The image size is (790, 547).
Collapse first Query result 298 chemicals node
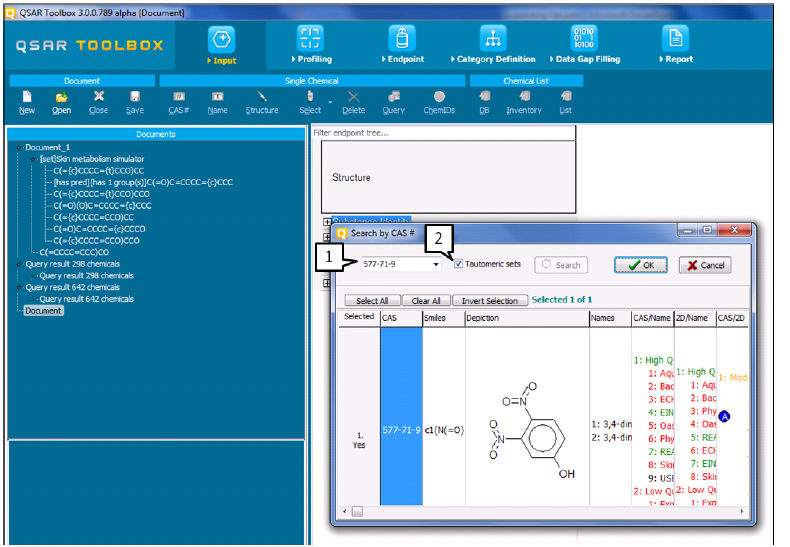(19, 264)
